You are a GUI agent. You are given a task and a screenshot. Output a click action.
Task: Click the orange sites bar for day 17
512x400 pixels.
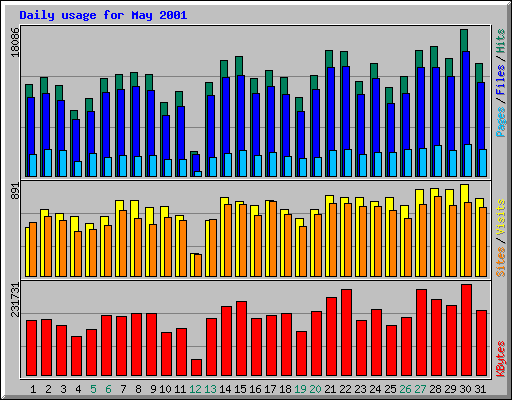click(273, 239)
